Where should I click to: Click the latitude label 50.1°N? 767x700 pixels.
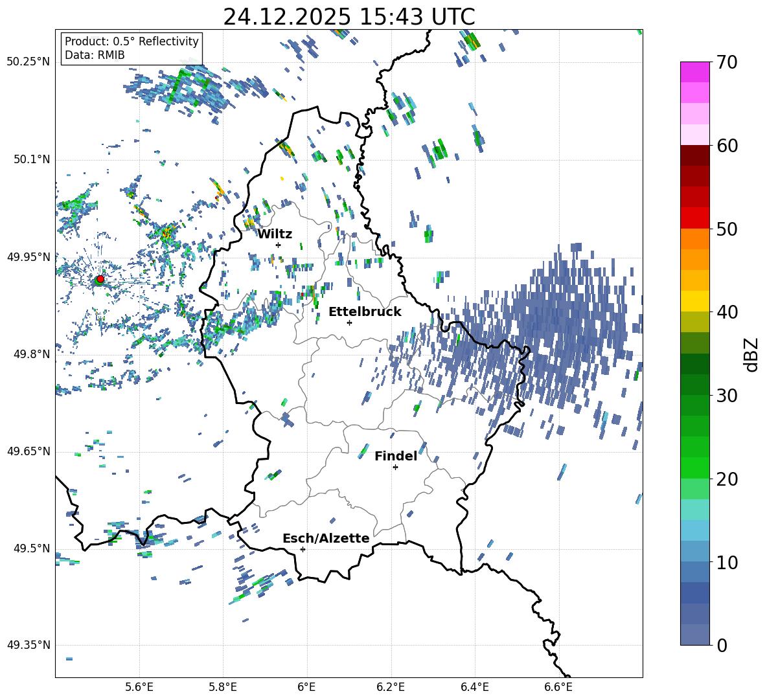click(x=32, y=159)
